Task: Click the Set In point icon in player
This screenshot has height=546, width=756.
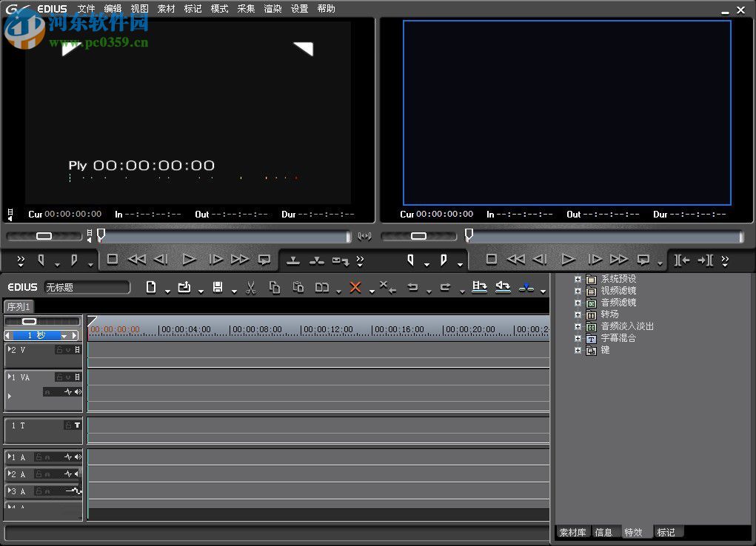Action: pyautogui.click(x=41, y=260)
